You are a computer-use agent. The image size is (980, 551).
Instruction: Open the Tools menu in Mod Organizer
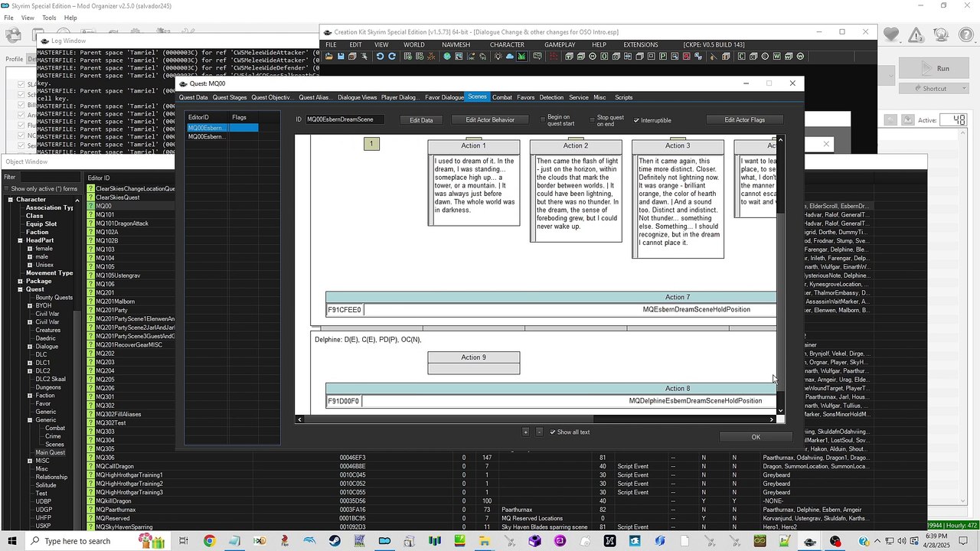coord(49,18)
